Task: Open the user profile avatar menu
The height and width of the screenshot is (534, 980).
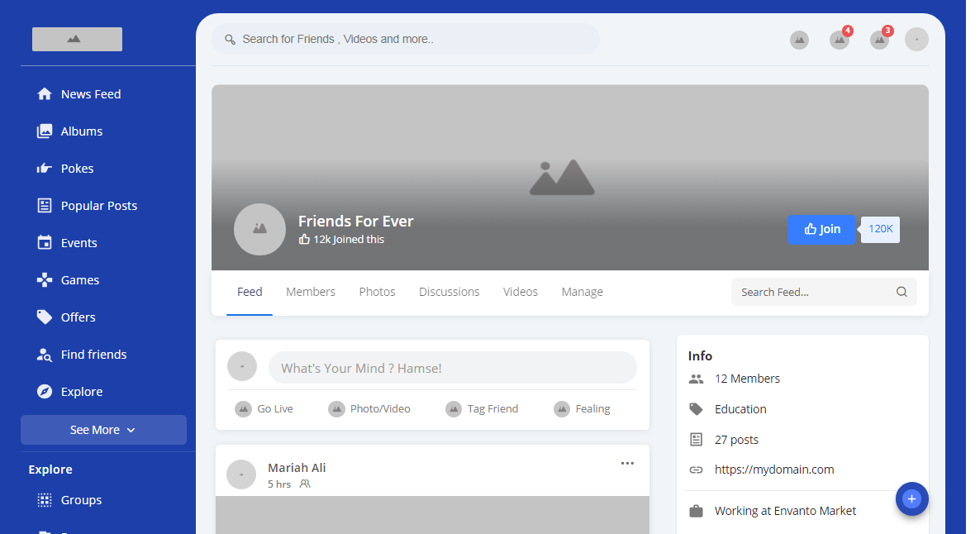Action: point(916,40)
